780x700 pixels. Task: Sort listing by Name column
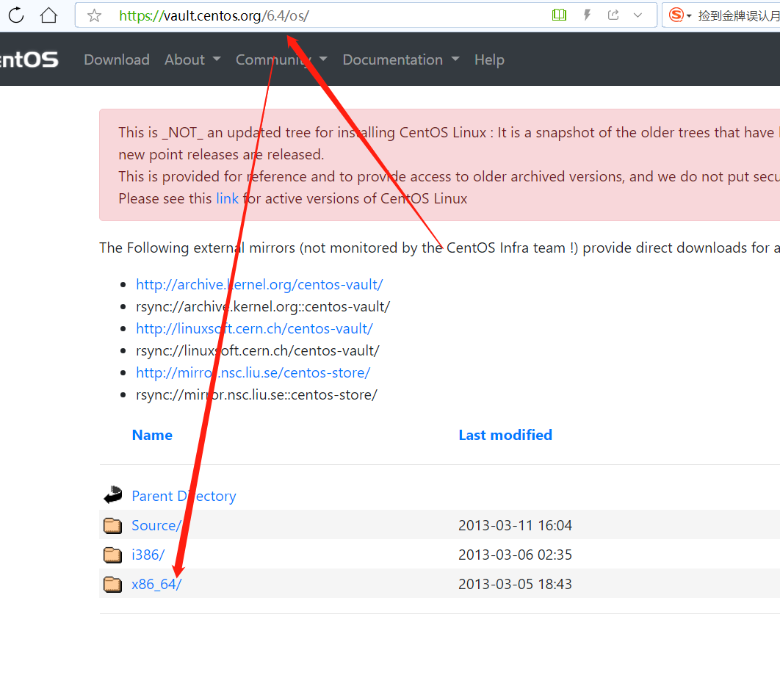pos(152,436)
